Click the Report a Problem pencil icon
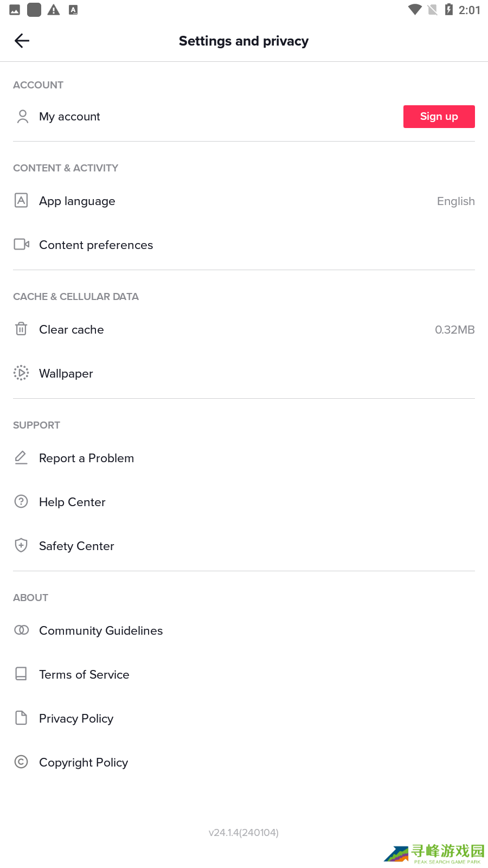Viewport: 488px width, 868px height. [21, 457]
